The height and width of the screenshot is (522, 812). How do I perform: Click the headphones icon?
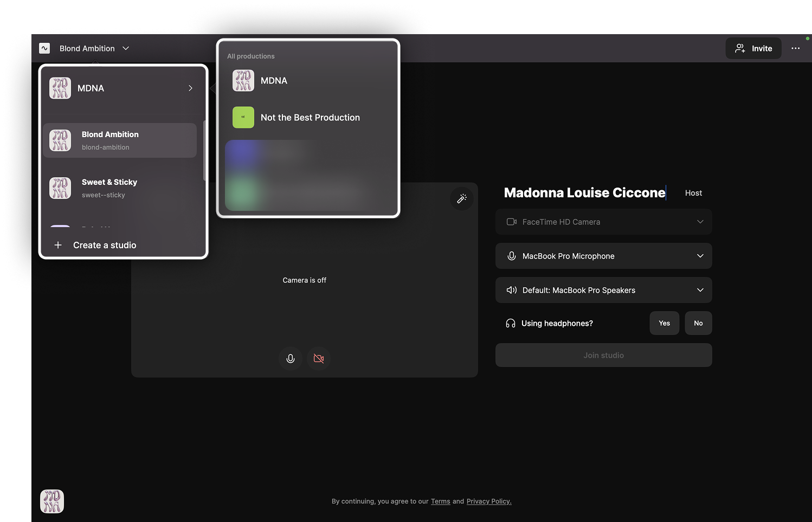pyautogui.click(x=511, y=324)
